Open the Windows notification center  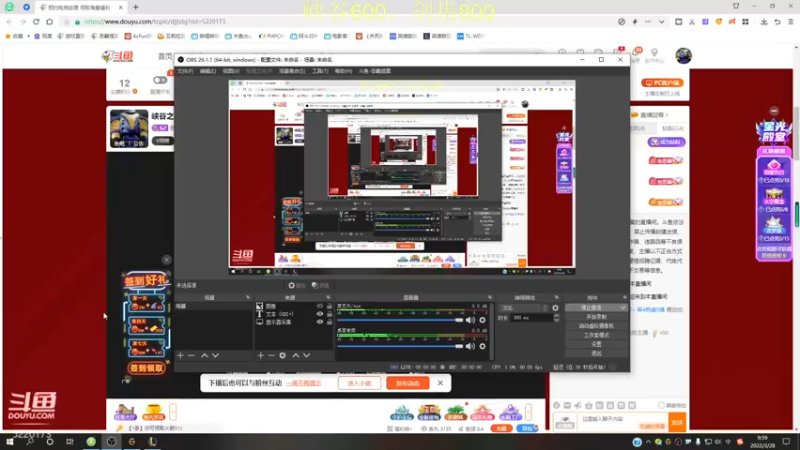pyautogui.click(x=786, y=442)
